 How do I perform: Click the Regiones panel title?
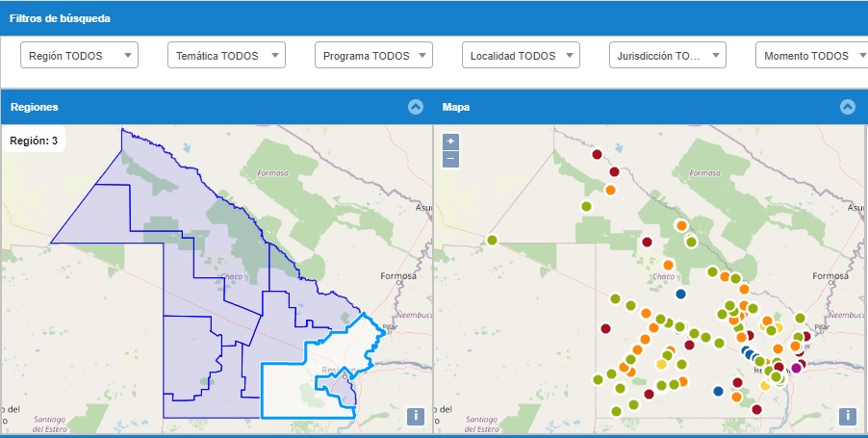pos(34,107)
